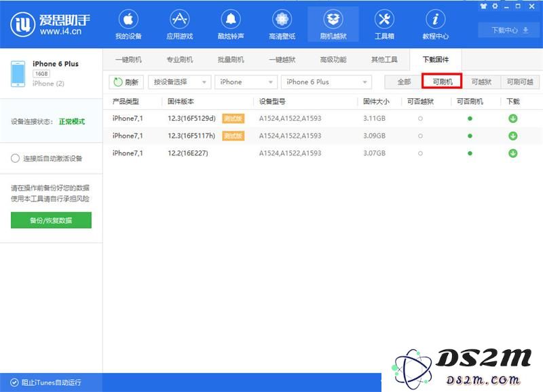This screenshot has height=392, width=543.
Task: Click 可否刷机 column header
Action: tap(470, 101)
